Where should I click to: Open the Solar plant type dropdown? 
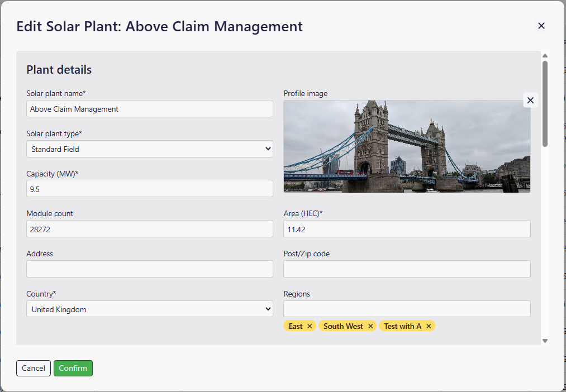(150, 149)
